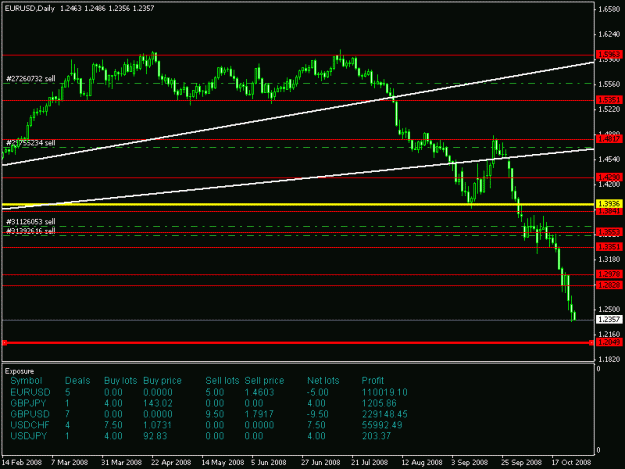
Task: Select the GBPUSD row symbol
Action: click(30, 414)
